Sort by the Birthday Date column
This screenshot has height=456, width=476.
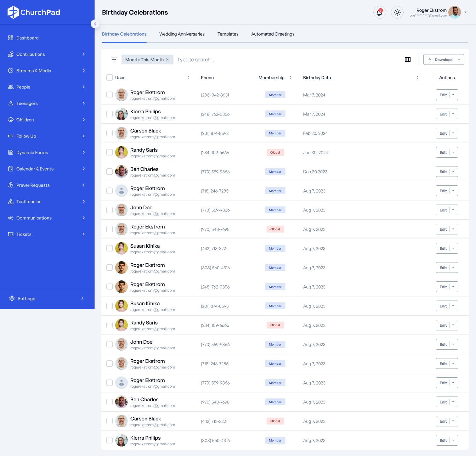click(417, 77)
